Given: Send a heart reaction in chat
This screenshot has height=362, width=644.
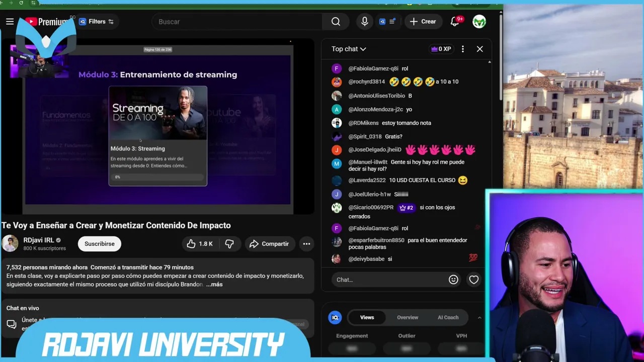Looking at the screenshot, I should pos(474,280).
